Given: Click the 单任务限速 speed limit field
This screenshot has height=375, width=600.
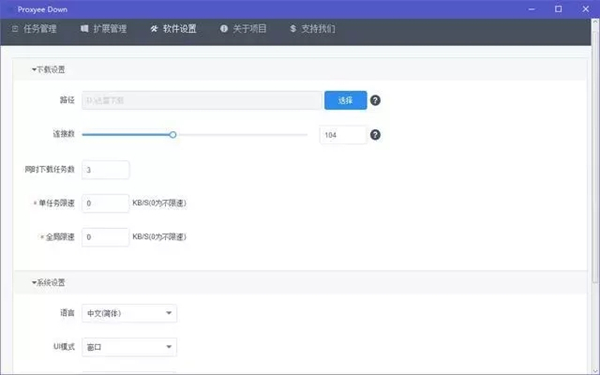Looking at the screenshot, I should [x=106, y=203].
